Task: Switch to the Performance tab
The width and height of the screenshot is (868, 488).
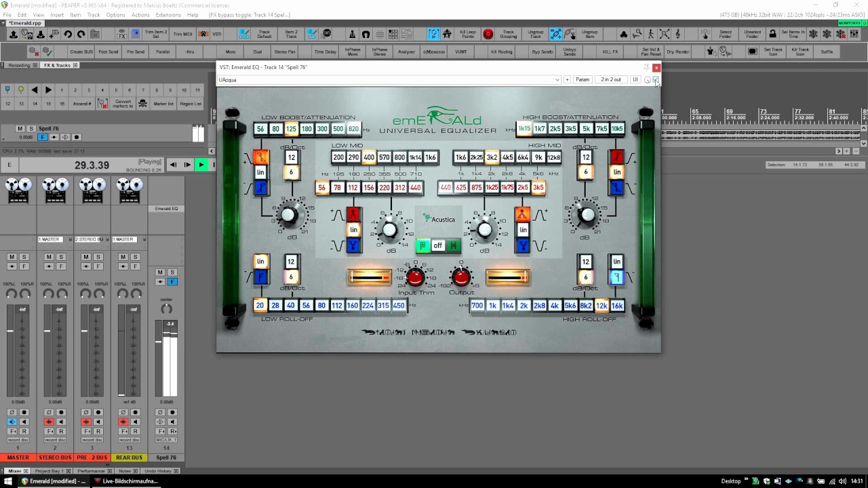Action: coord(94,470)
